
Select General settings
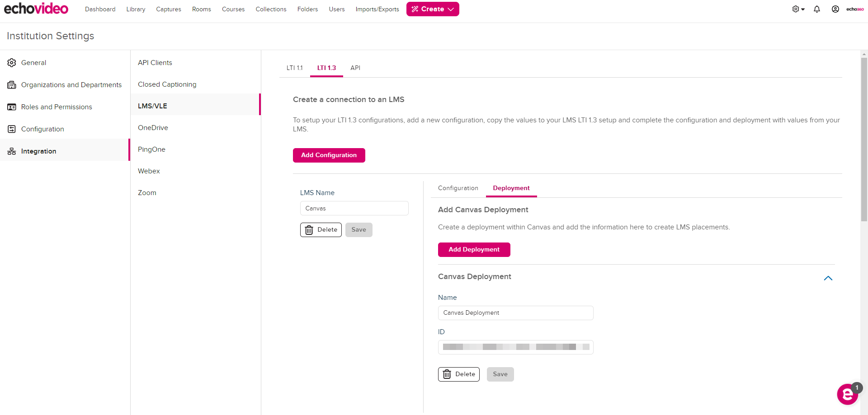[65, 63]
